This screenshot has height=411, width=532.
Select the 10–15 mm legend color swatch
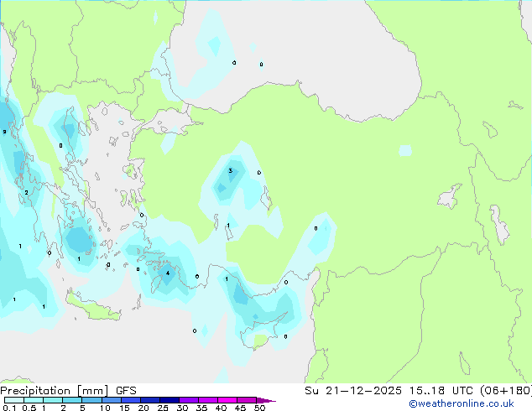[111, 400]
